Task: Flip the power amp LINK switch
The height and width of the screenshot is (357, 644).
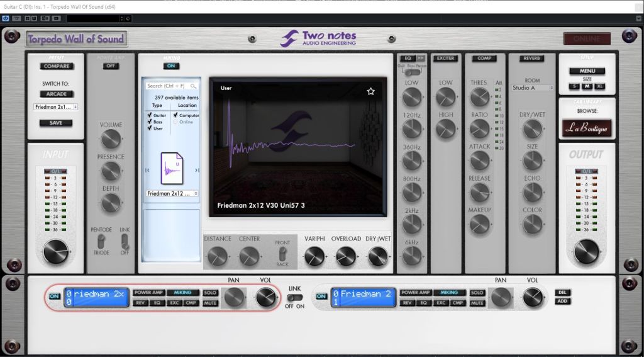Action: click(x=125, y=241)
